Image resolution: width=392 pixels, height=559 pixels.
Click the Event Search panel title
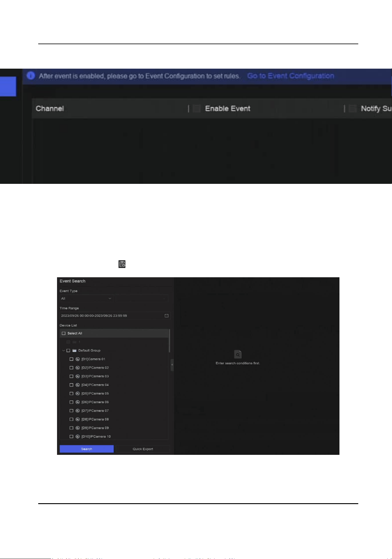73,281
